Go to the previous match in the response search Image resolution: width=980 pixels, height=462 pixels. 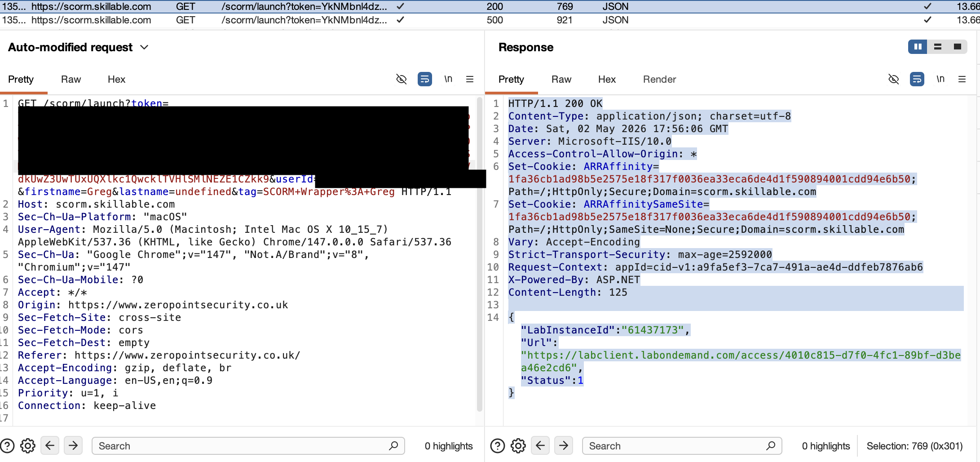pyautogui.click(x=540, y=445)
